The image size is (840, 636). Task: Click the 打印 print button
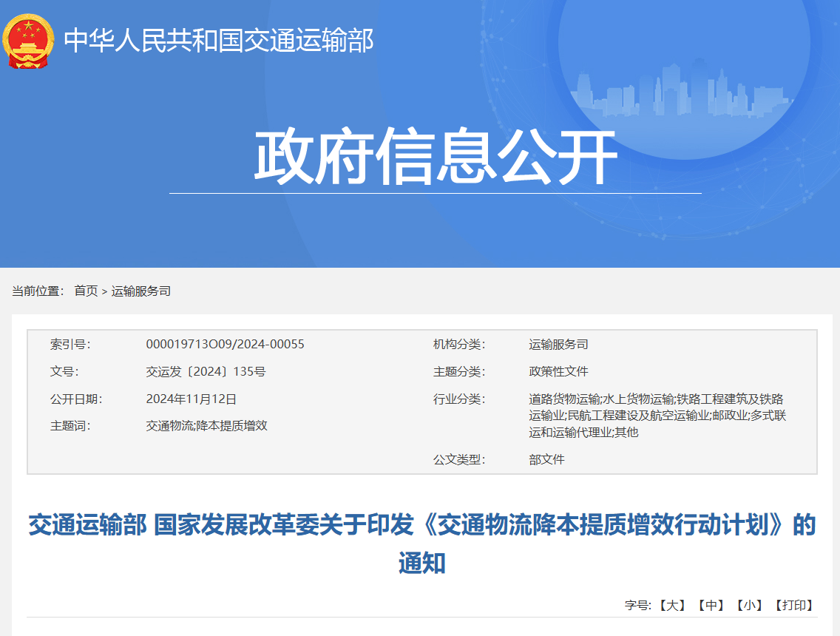pos(794,606)
